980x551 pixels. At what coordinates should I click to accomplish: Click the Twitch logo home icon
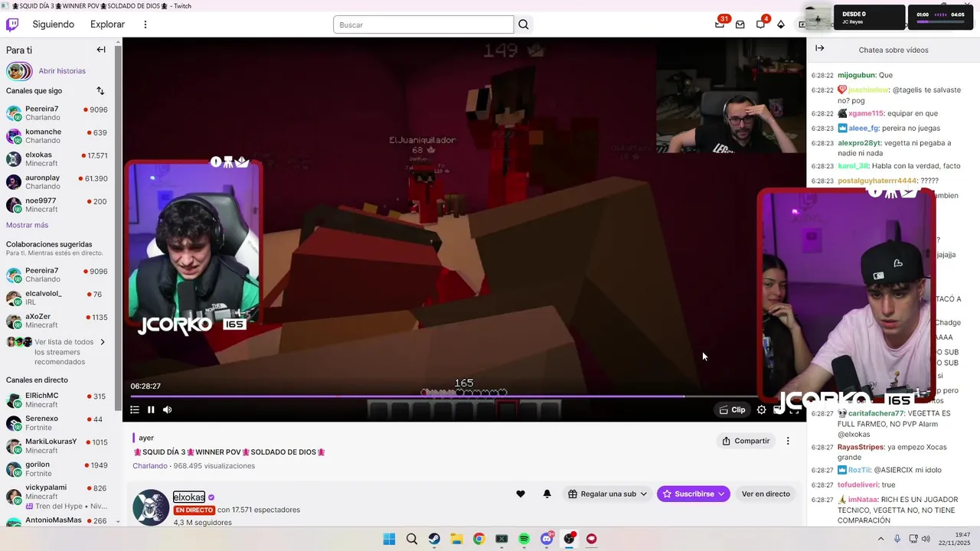point(12,24)
